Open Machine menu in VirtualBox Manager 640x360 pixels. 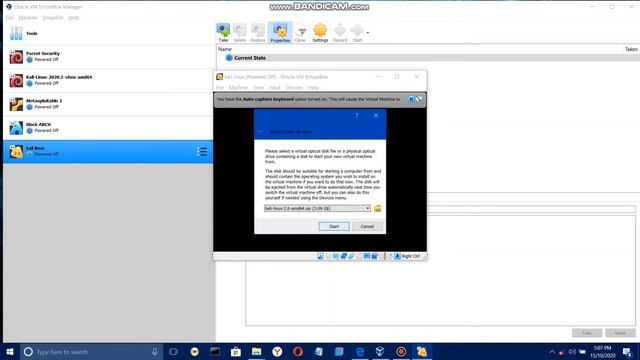(x=28, y=18)
